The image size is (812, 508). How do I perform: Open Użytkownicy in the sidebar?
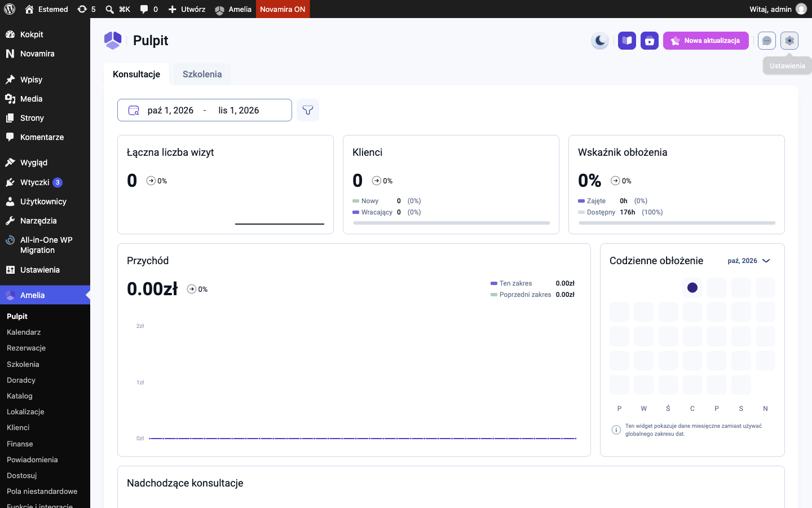pos(45,202)
